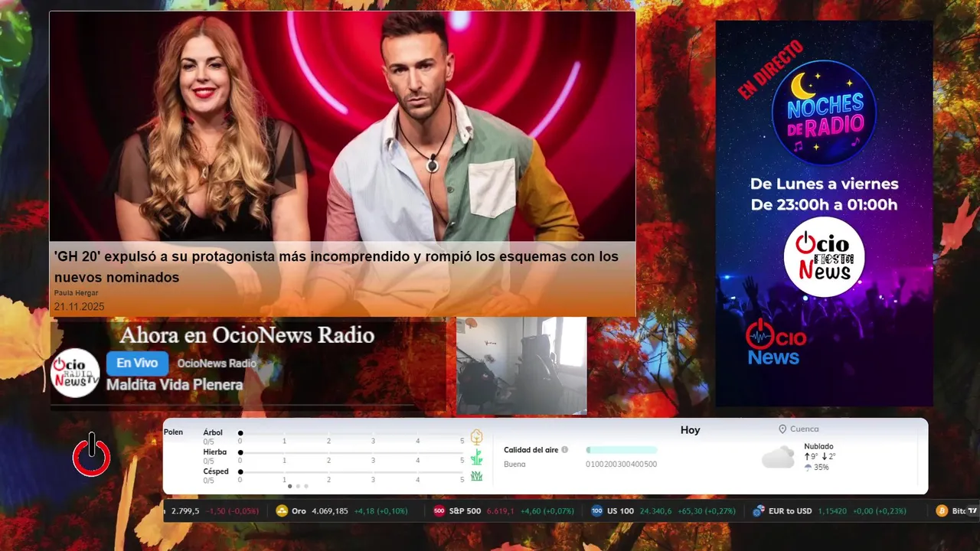
Task: Click the TradingView logo on ticker
Action: click(972, 510)
